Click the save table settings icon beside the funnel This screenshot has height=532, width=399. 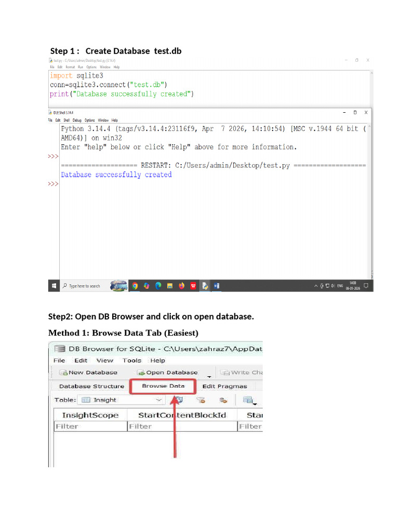(x=223, y=400)
